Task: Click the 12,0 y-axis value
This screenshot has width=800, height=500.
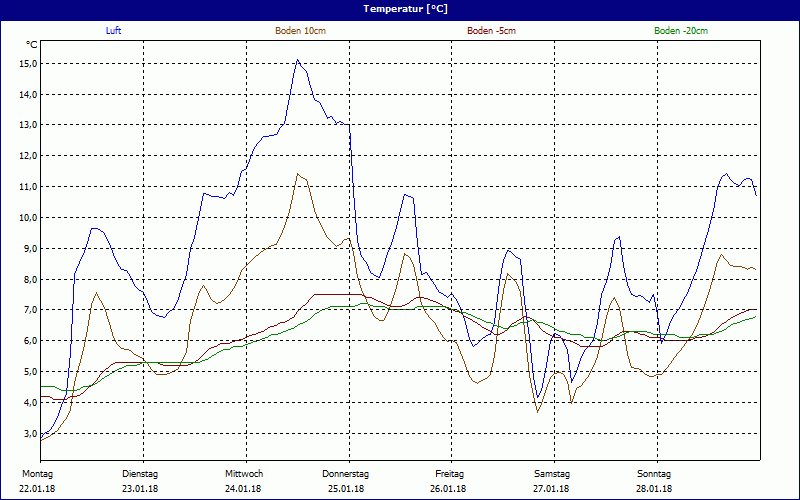Action: [28, 156]
